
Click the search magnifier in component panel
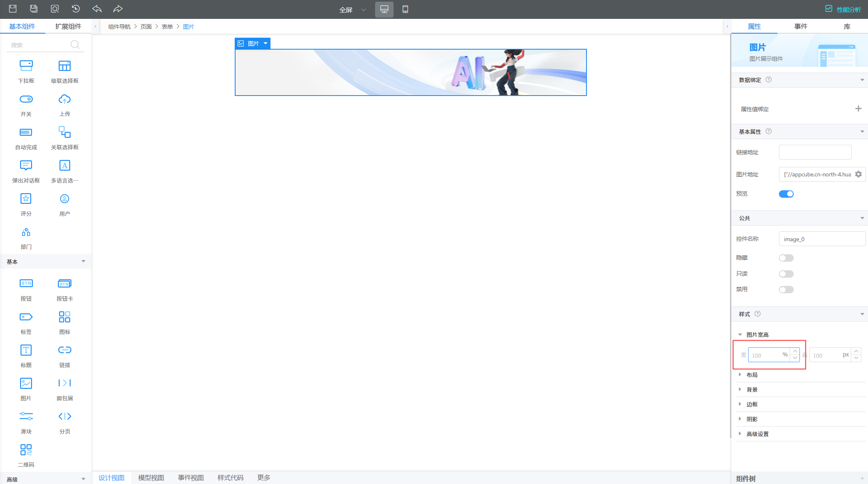tap(75, 45)
